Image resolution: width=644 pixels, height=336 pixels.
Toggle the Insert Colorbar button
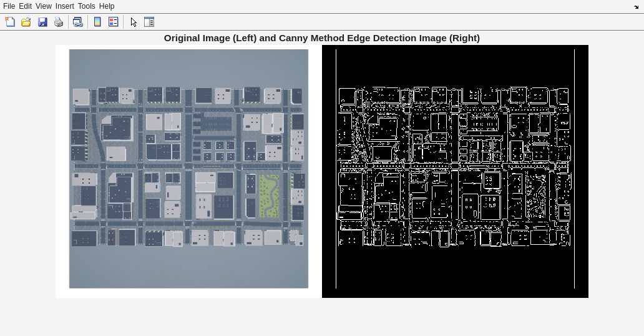[x=97, y=22]
